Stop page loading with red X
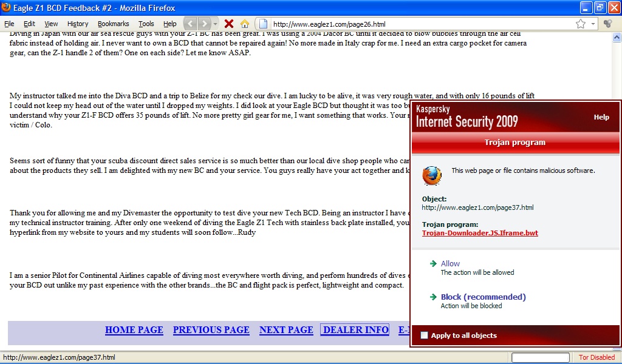Image resolution: width=622 pixels, height=364 pixels. point(229,24)
